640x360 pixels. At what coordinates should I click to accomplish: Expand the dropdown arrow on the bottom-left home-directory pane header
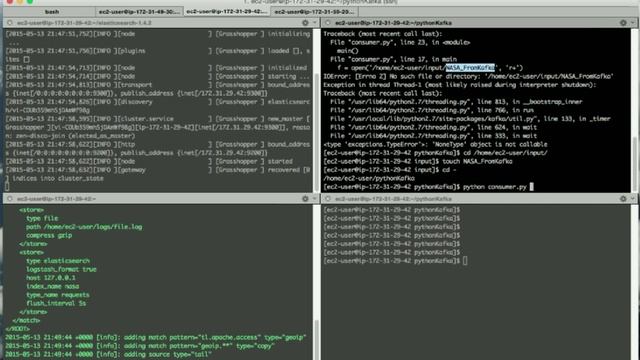tap(314, 199)
